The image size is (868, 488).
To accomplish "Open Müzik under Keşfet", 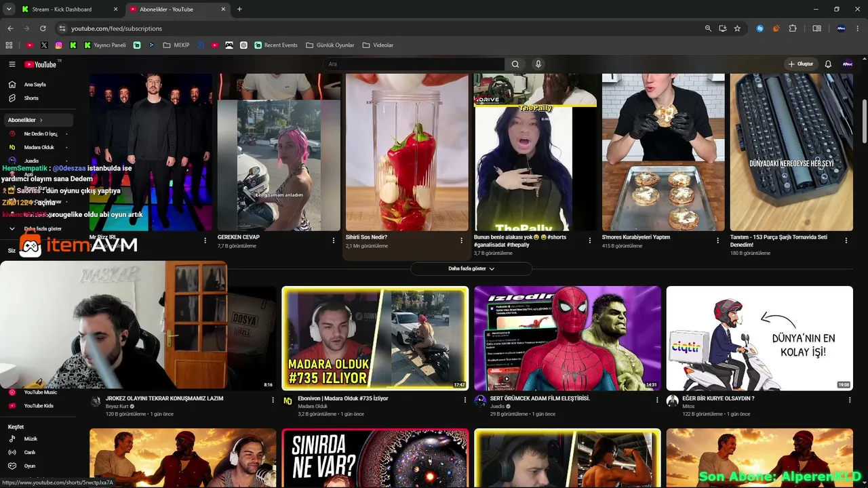I will pyautogui.click(x=37, y=439).
